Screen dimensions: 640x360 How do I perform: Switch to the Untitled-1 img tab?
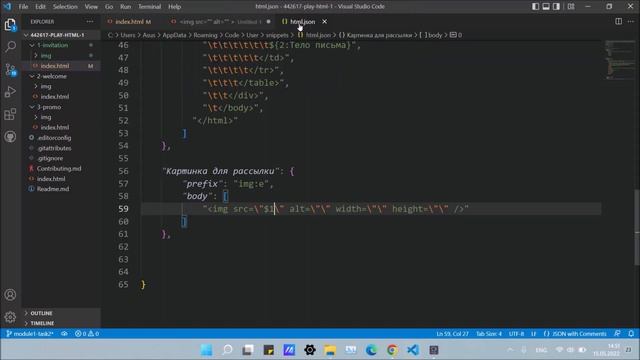[221, 22]
